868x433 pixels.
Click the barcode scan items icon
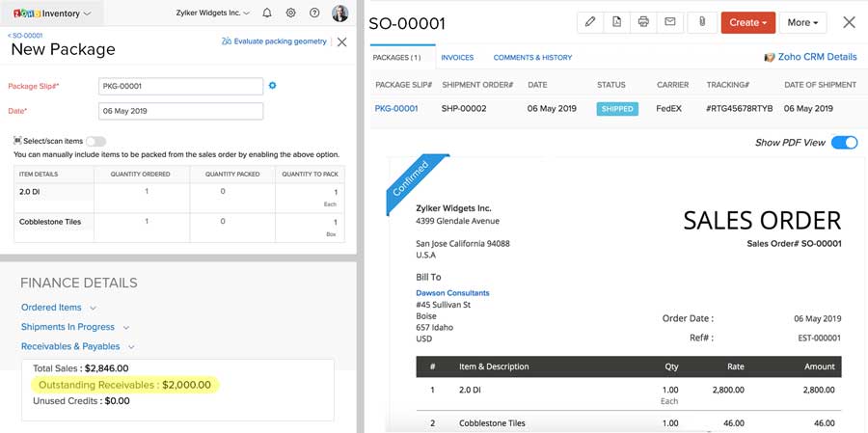(x=17, y=141)
